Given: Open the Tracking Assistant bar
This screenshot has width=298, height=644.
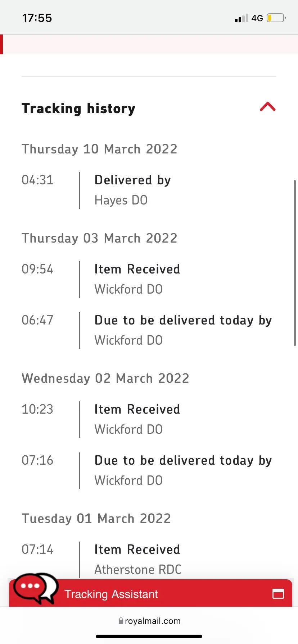Looking at the screenshot, I should pos(150,593).
